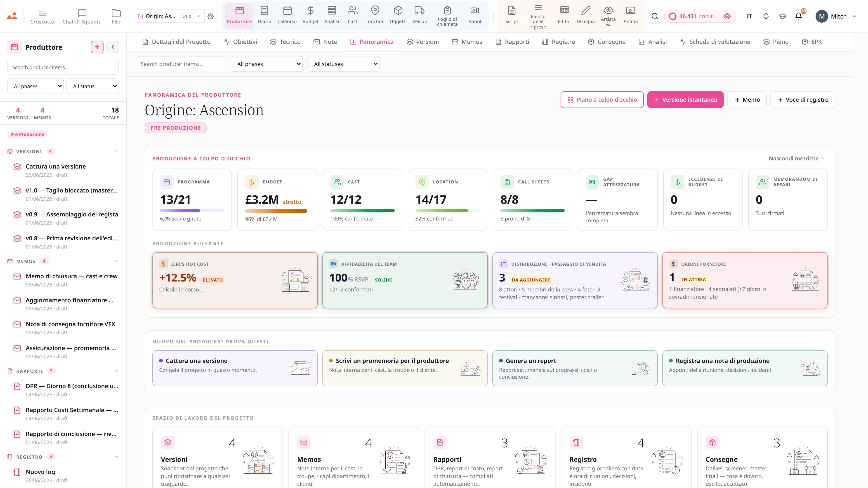Open the Diario tool

tap(264, 16)
